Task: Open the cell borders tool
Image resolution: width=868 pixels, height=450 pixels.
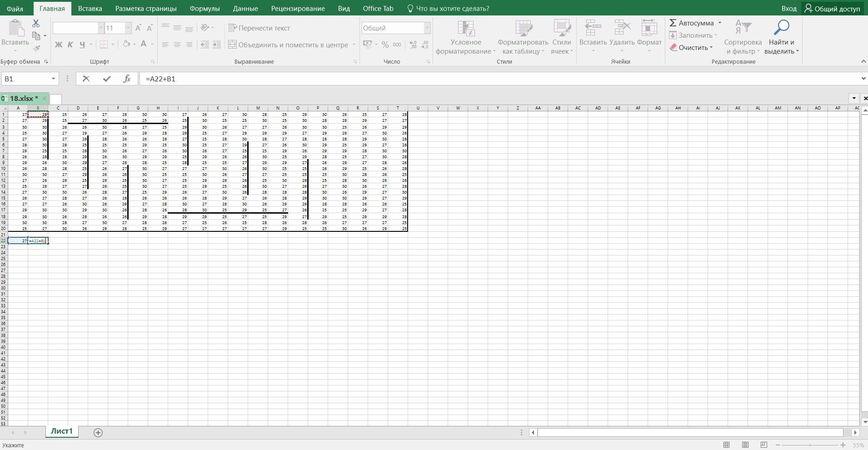Action: (x=104, y=45)
